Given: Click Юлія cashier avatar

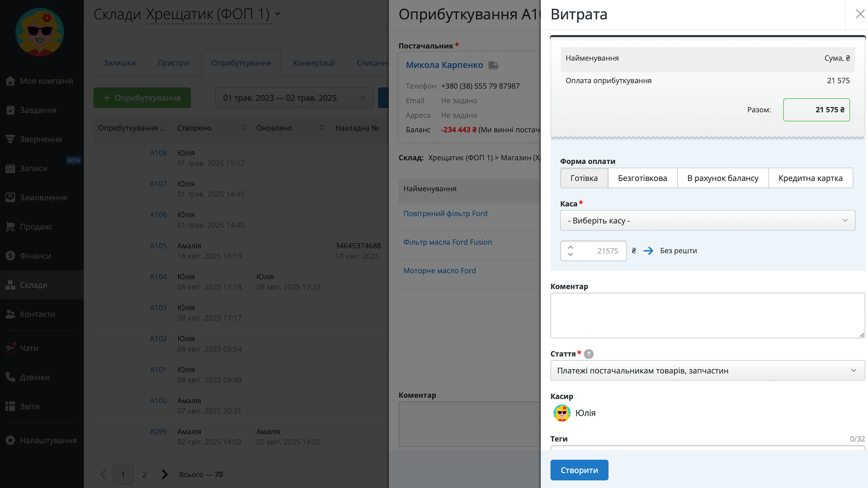Looking at the screenshot, I should coord(562,413).
